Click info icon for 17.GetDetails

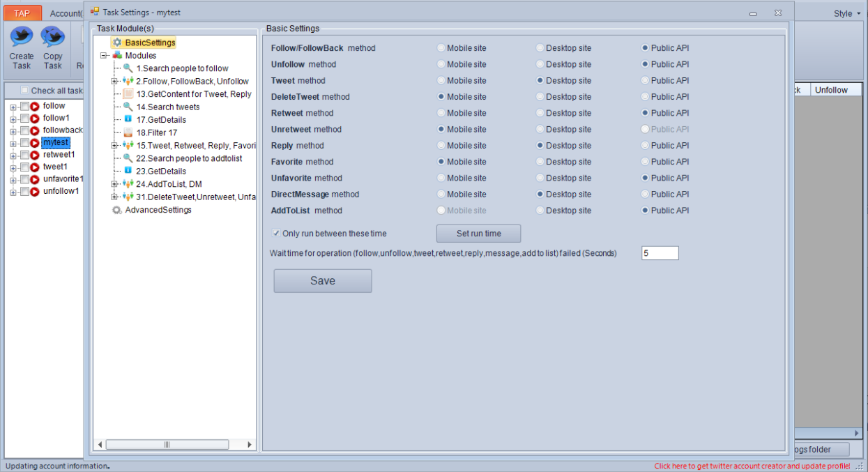point(128,119)
